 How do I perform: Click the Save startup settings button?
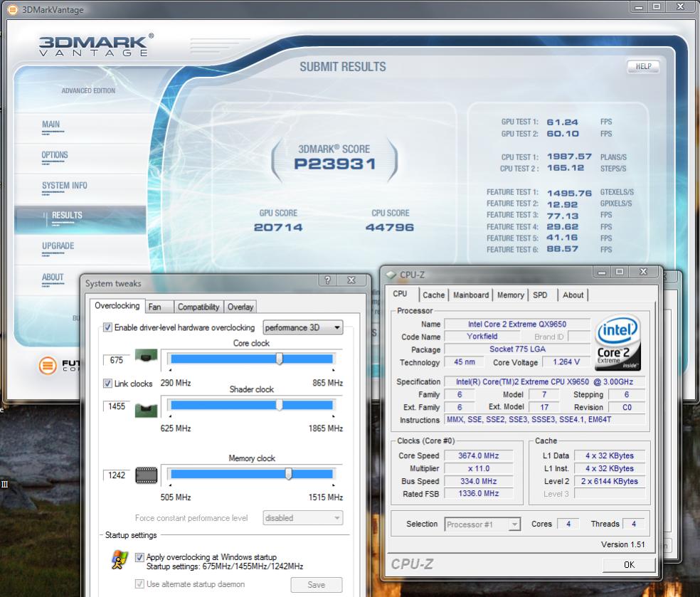tap(317, 584)
